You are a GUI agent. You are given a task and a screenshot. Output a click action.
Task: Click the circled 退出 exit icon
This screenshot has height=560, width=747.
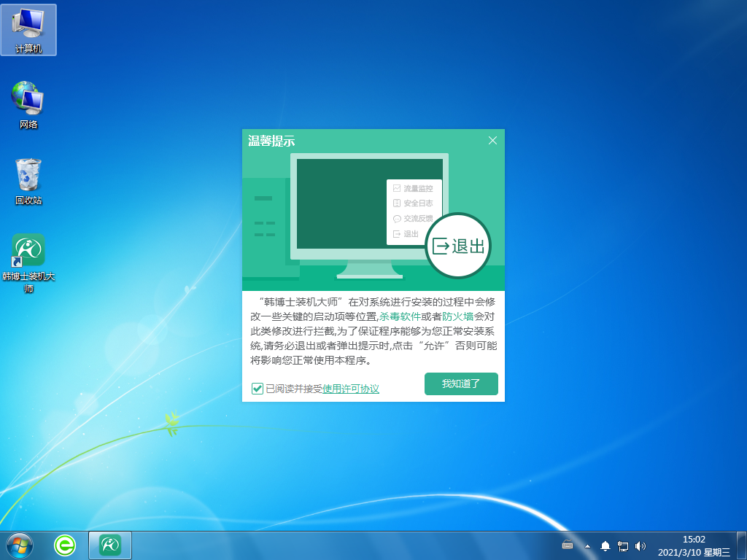click(x=458, y=246)
